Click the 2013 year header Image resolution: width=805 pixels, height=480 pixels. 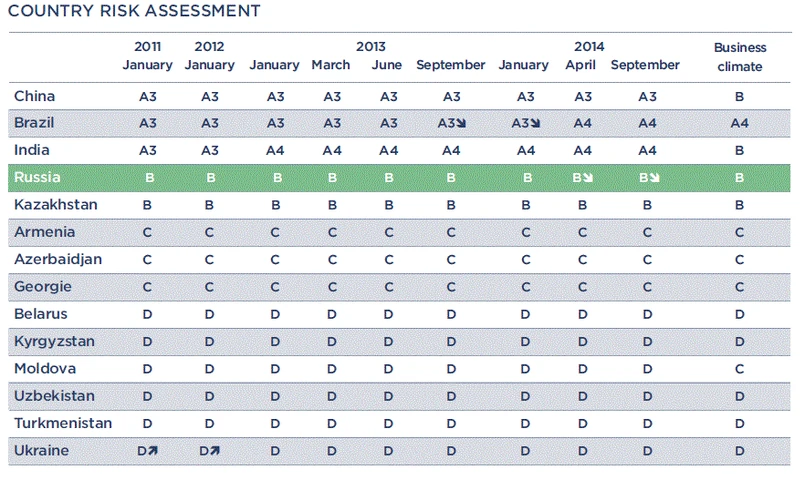(x=370, y=47)
